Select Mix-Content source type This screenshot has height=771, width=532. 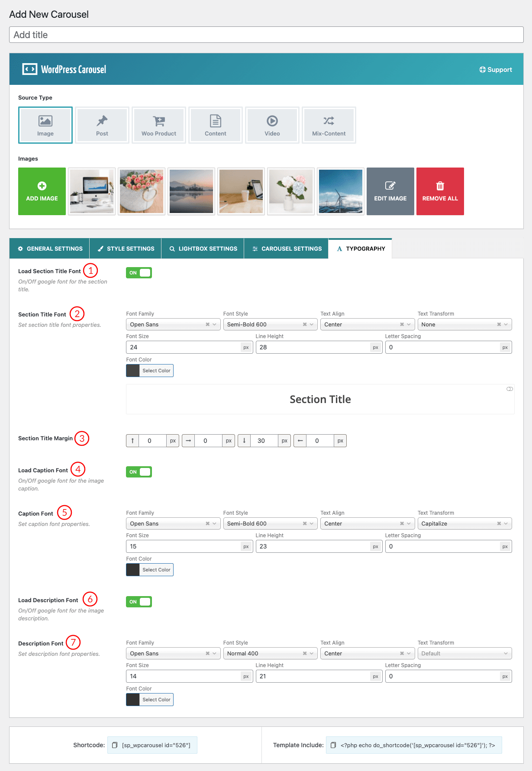click(x=329, y=125)
